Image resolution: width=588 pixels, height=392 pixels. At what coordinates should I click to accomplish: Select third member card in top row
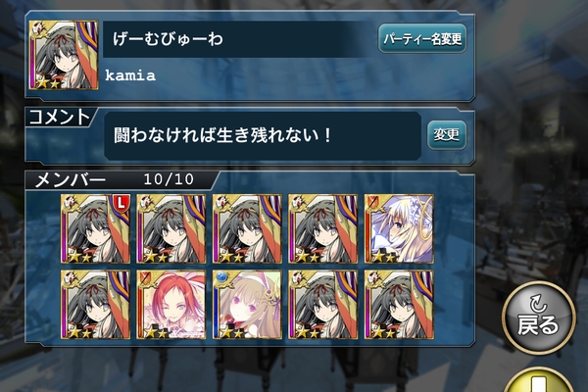pyautogui.click(x=247, y=228)
